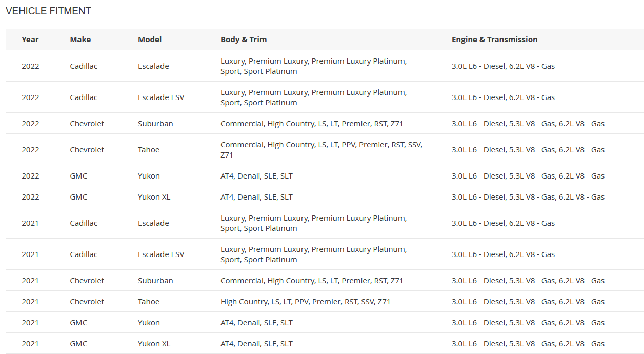This screenshot has width=644, height=354.
Task: Select Escalade in the 2021 Cadillac row
Action: 153,223
